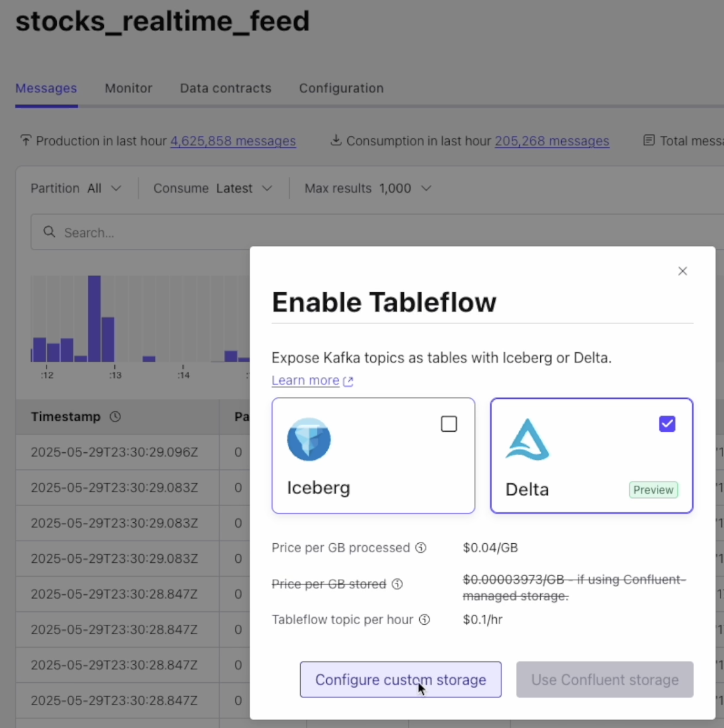Click the Preview badge on Delta card
Screen dimensions: 724x728
coord(654,490)
